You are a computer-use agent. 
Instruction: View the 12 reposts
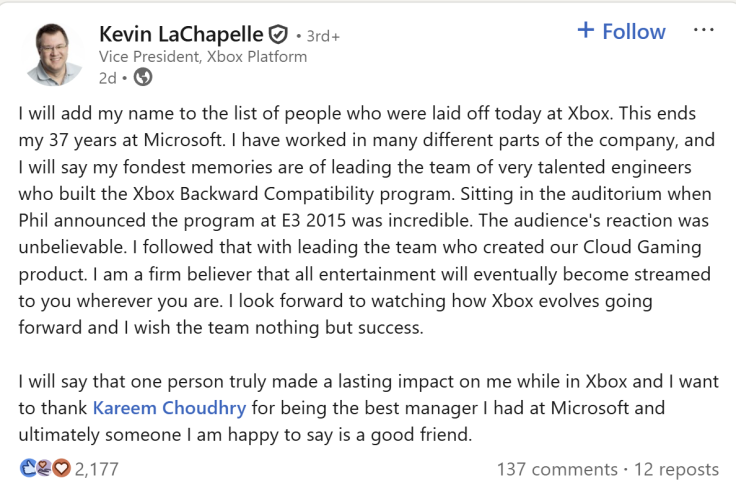pos(676,469)
